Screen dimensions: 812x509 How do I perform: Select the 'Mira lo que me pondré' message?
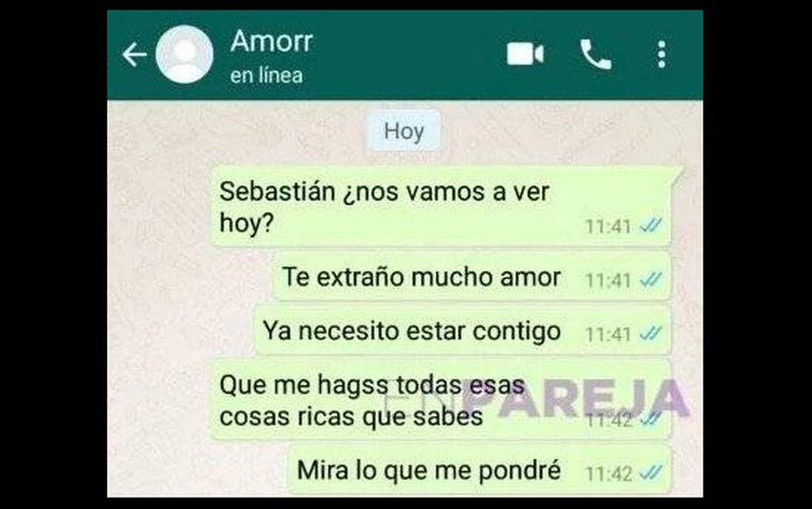point(480,470)
